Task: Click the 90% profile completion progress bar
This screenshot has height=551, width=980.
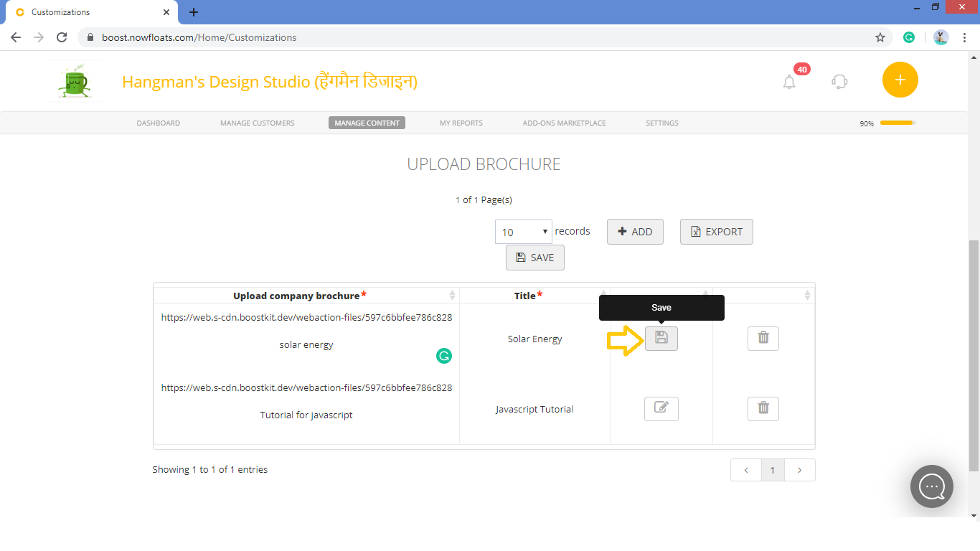Action: tap(898, 123)
